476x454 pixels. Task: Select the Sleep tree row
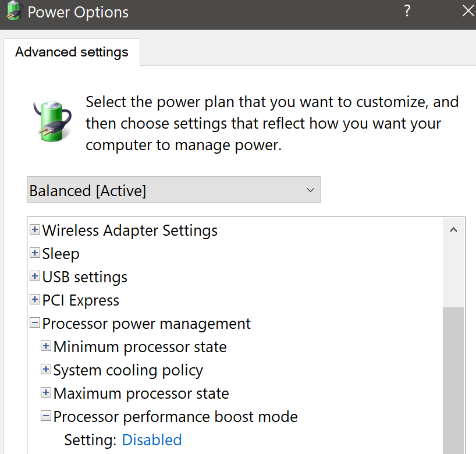[x=61, y=254]
